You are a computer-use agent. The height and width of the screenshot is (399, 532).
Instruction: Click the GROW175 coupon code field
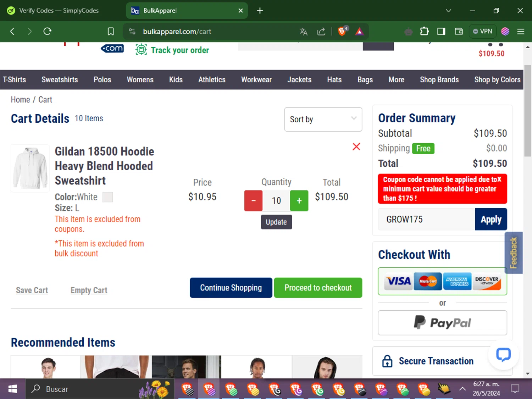click(x=426, y=219)
